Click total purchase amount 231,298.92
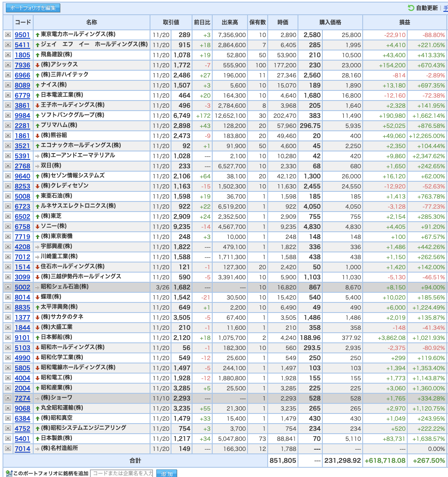This screenshot has width=448, height=477. (x=343, y=461)
